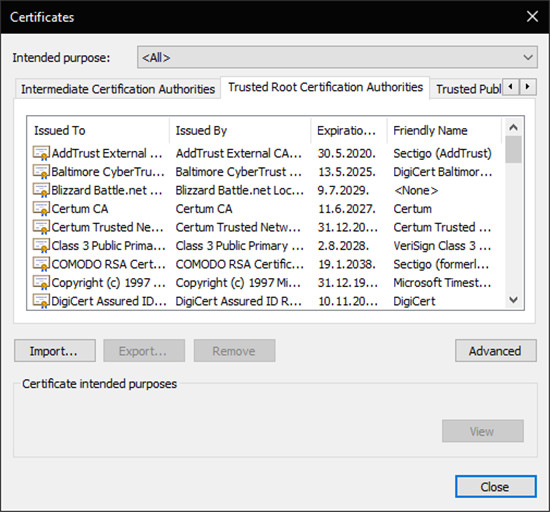Select the Certum CA certificate icon

[41, 209]
